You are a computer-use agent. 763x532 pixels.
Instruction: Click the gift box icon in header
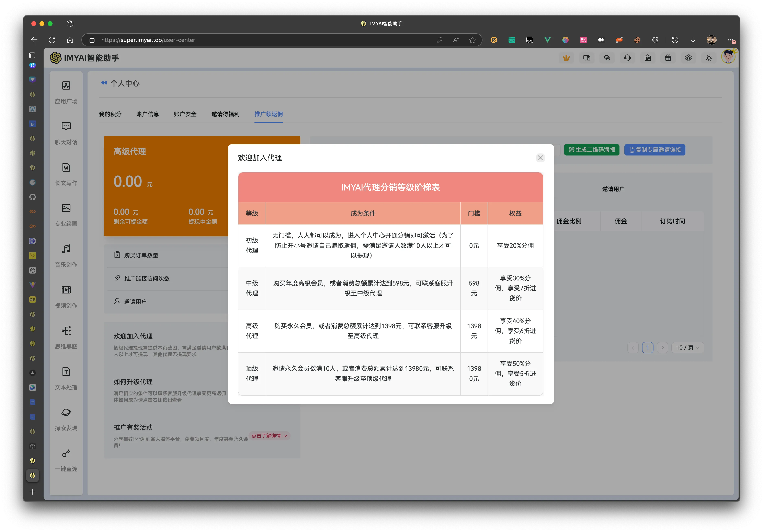pos(668,58)
